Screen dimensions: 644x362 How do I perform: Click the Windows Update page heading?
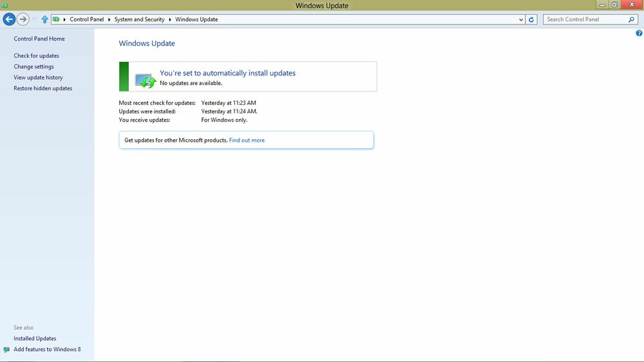coord(147,44)
